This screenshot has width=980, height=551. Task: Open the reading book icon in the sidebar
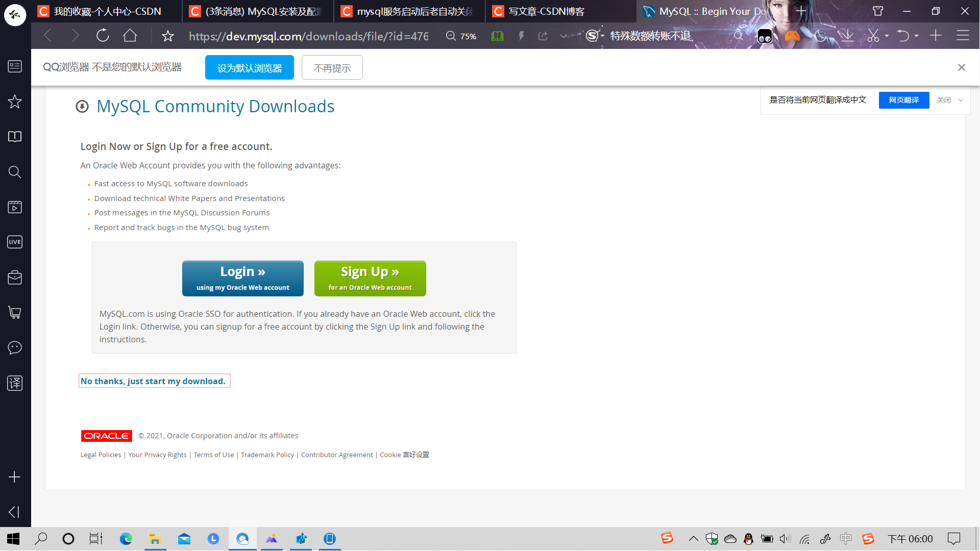click(x=15, y=137)
